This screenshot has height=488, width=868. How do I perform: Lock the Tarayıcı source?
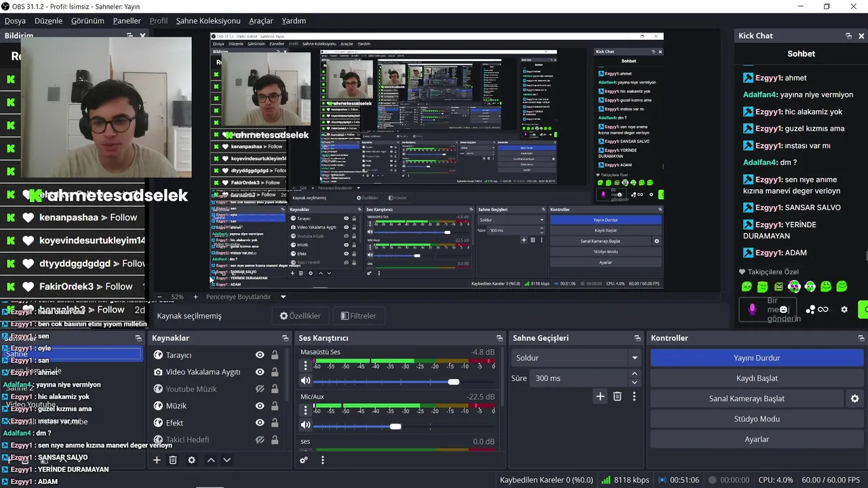coord(275,355)
